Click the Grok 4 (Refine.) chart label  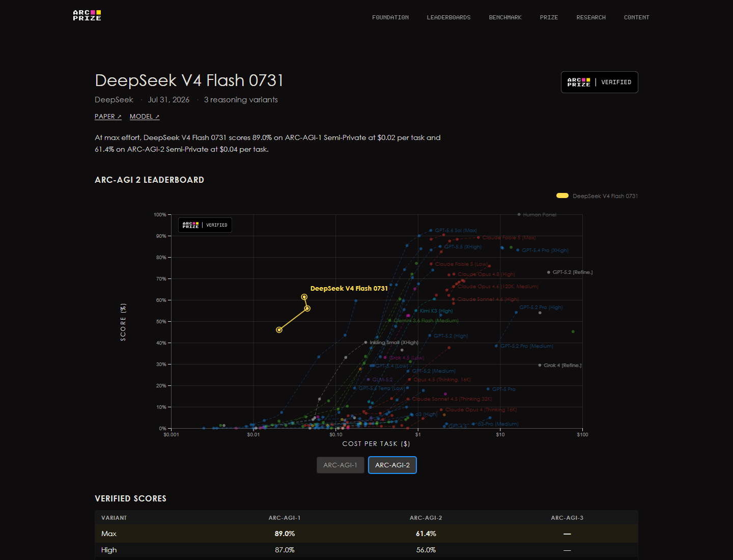(562, 366)
